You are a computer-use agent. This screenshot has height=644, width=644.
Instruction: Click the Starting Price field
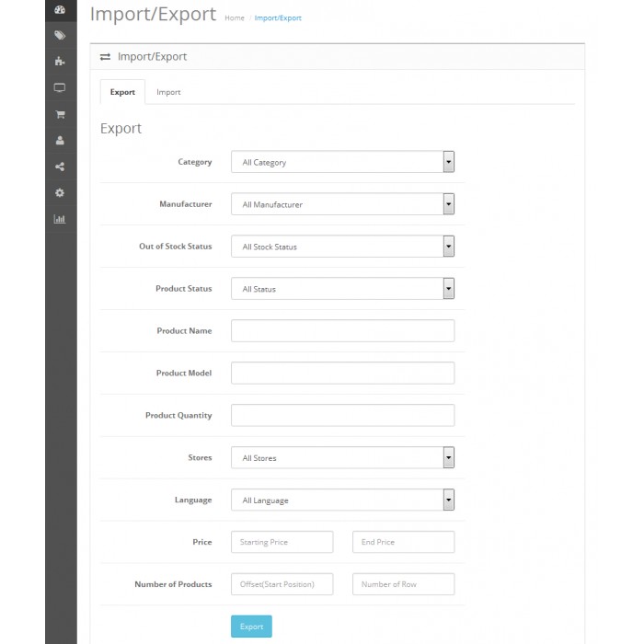pyautogui.click(x=282, y=542)
